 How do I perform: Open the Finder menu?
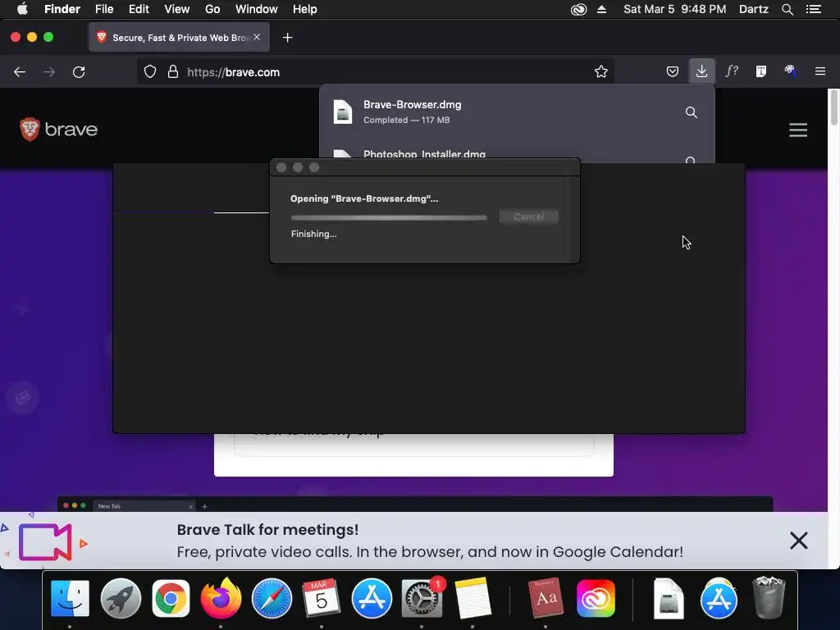click(x=62, y=9)
